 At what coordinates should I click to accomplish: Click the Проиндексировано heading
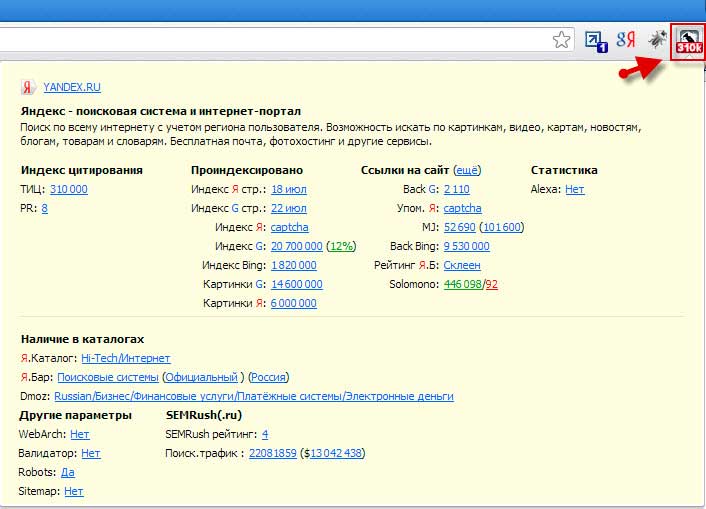(x=247, y=170)
